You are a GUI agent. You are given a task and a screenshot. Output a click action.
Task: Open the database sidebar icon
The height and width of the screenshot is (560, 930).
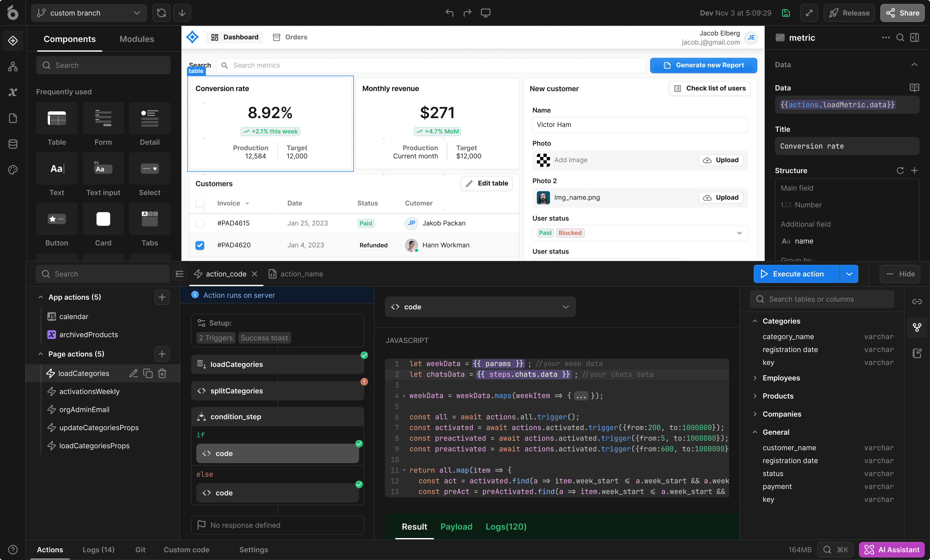[x=13, y=144]
